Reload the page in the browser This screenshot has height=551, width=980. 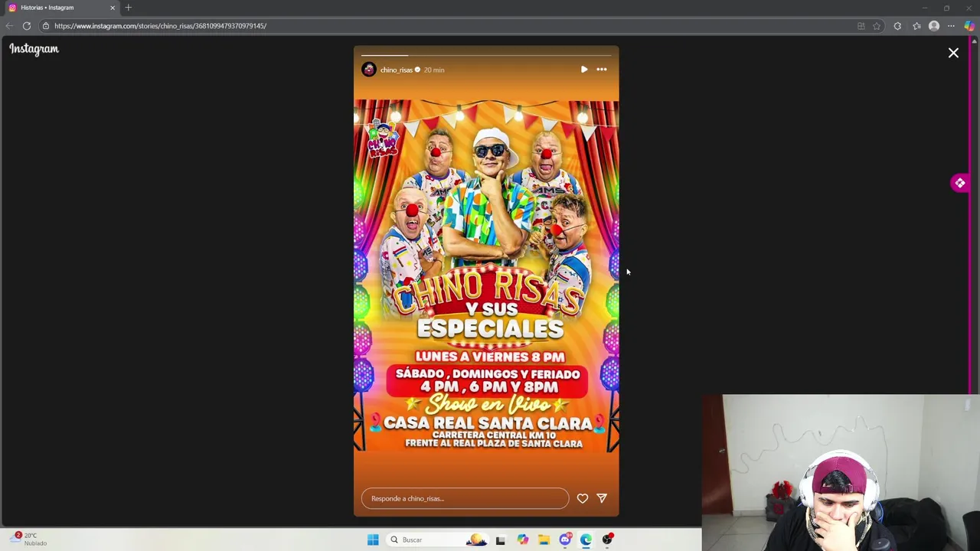tap(27, 26)
